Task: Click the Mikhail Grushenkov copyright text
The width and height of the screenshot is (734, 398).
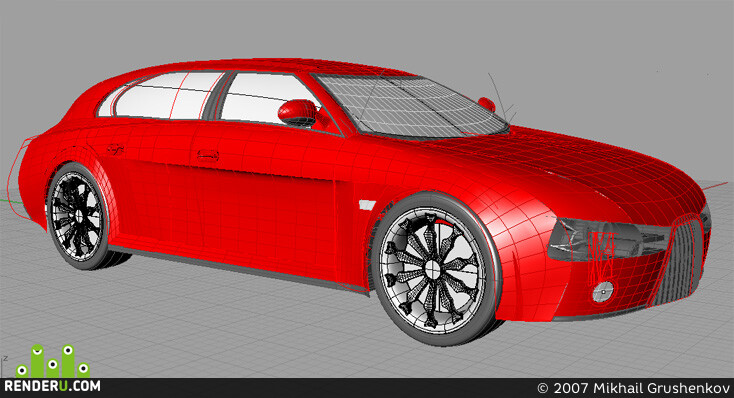Action: 633,388
